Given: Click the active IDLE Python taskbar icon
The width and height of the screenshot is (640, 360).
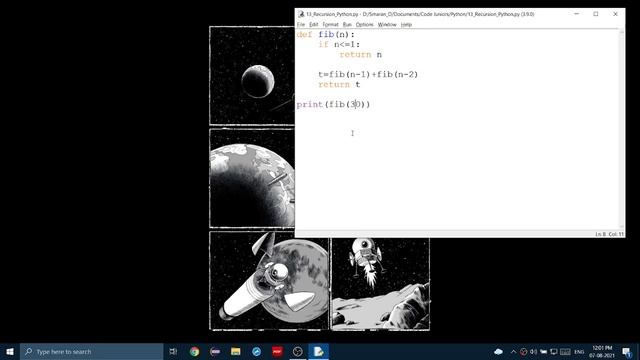Looking at the screenshot, I should click(318, 351).
